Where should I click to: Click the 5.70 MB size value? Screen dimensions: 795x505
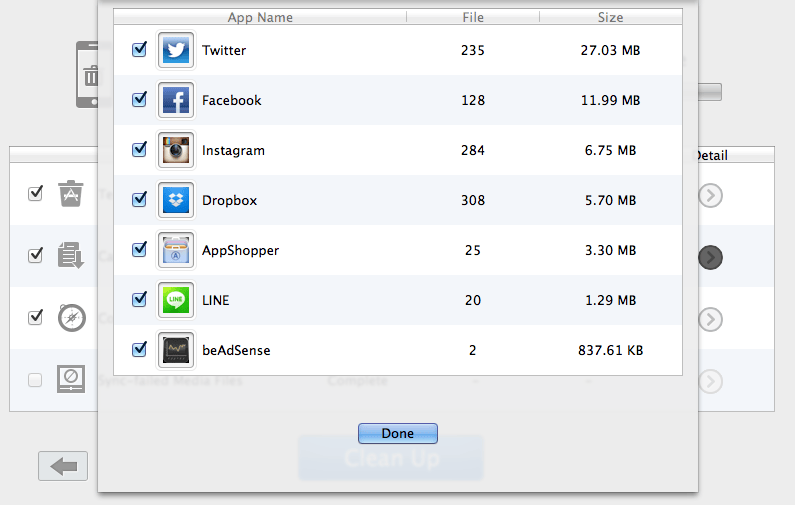610,200
